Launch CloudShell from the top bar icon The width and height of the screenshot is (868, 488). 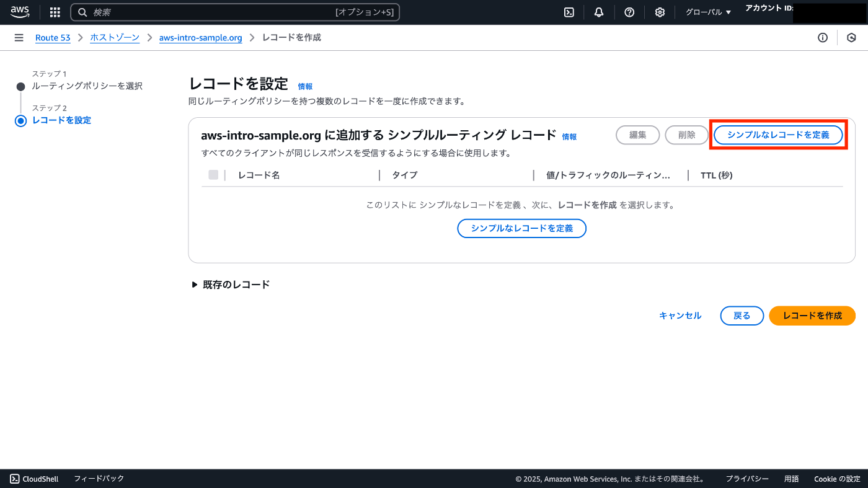tap(569, 12)
